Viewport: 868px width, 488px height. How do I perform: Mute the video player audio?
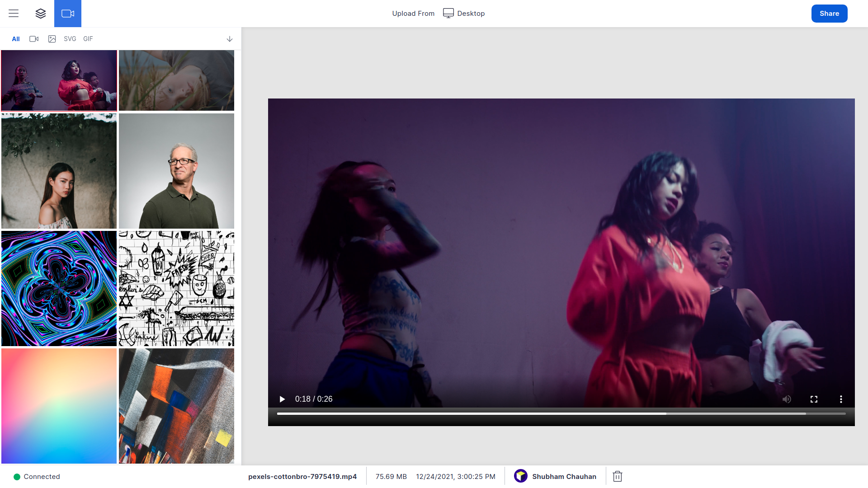point(787,399)
